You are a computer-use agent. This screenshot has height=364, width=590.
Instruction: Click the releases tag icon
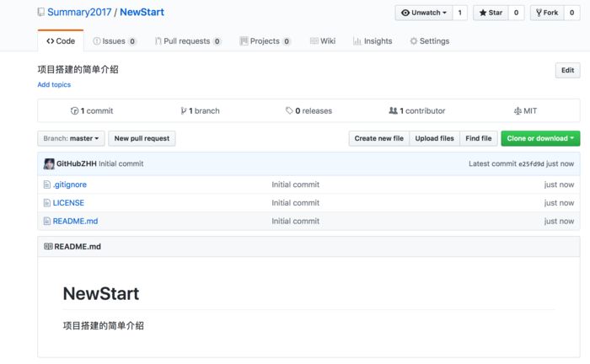click(x=289, y=111)
